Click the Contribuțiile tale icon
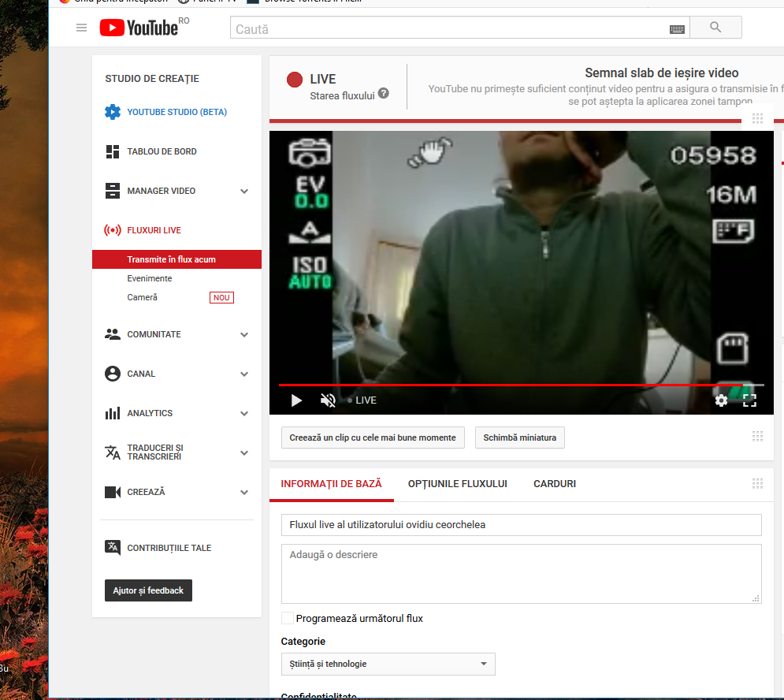 [113, 547]
